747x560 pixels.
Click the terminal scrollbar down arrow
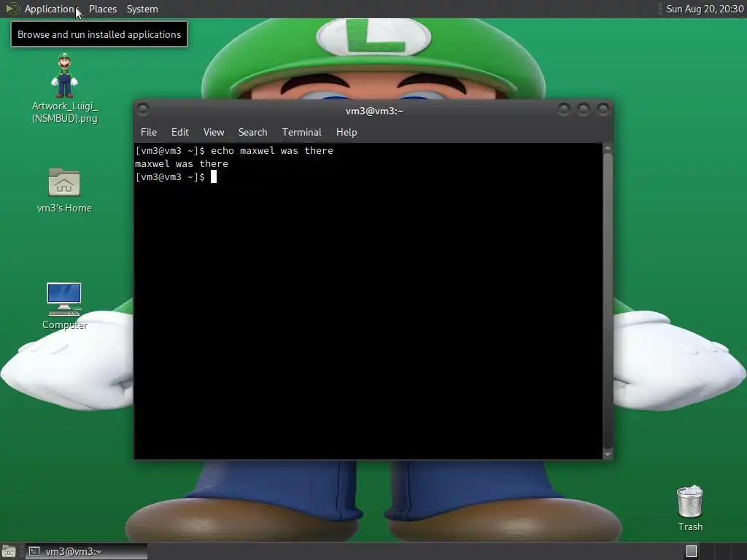(608, 454)
